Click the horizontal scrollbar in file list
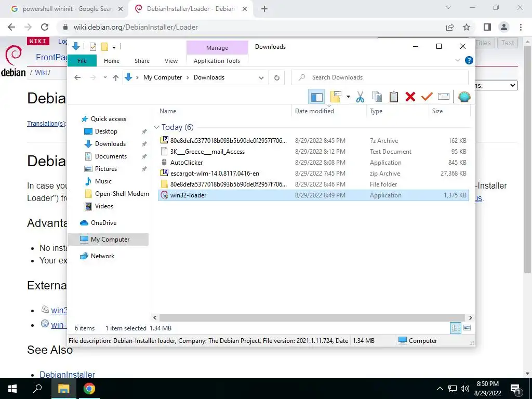Screen dimensions: 532x399 pos(312,318)
